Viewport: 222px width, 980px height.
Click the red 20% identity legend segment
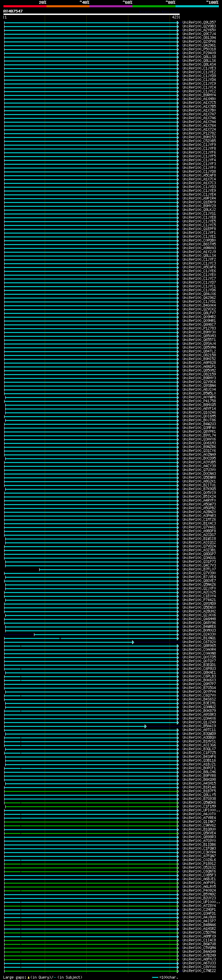pos(25,6)
